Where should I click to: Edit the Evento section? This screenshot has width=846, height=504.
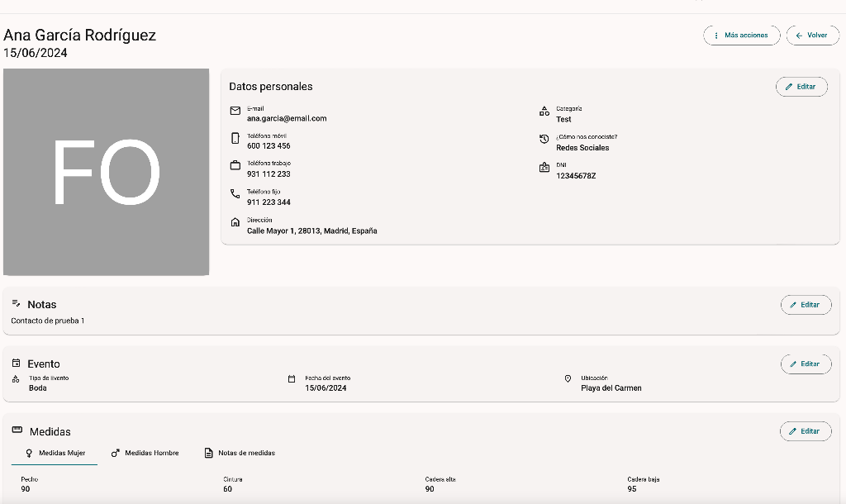coord(806,364)
